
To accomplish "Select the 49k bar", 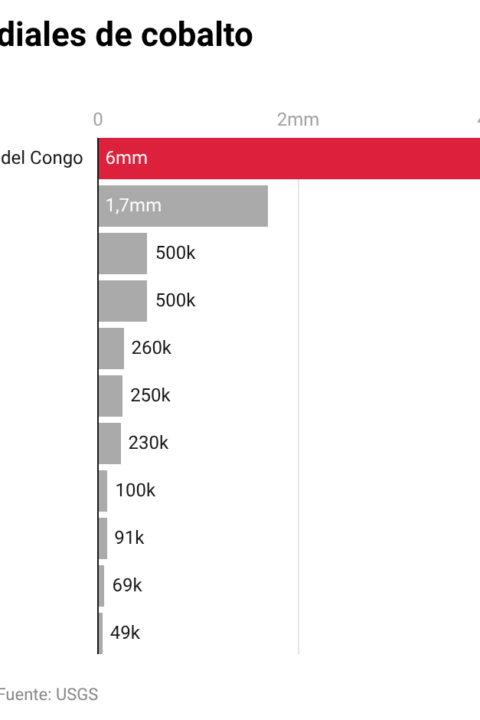I will pyautogui.click(x=101, y=633).
